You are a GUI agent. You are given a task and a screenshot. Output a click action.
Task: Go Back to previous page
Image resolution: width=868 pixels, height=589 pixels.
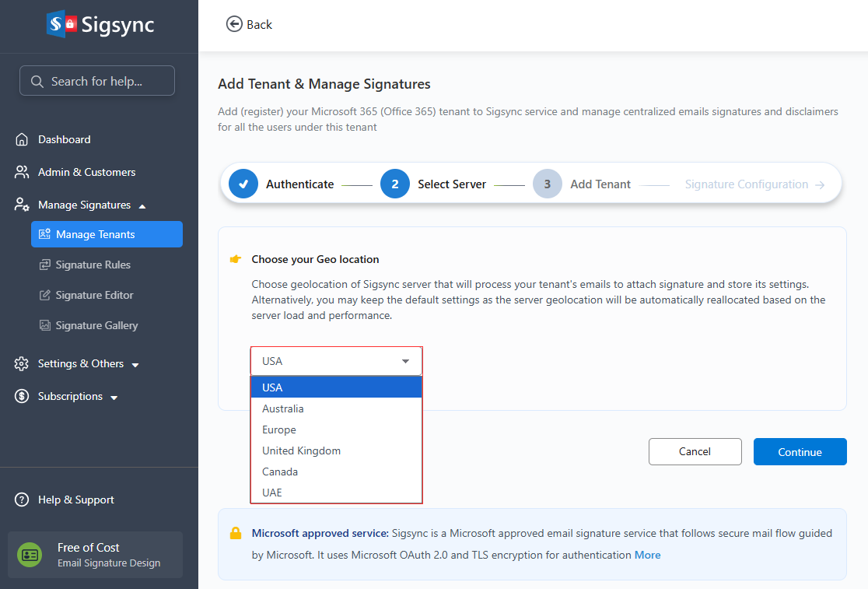[x=249, y=24]
